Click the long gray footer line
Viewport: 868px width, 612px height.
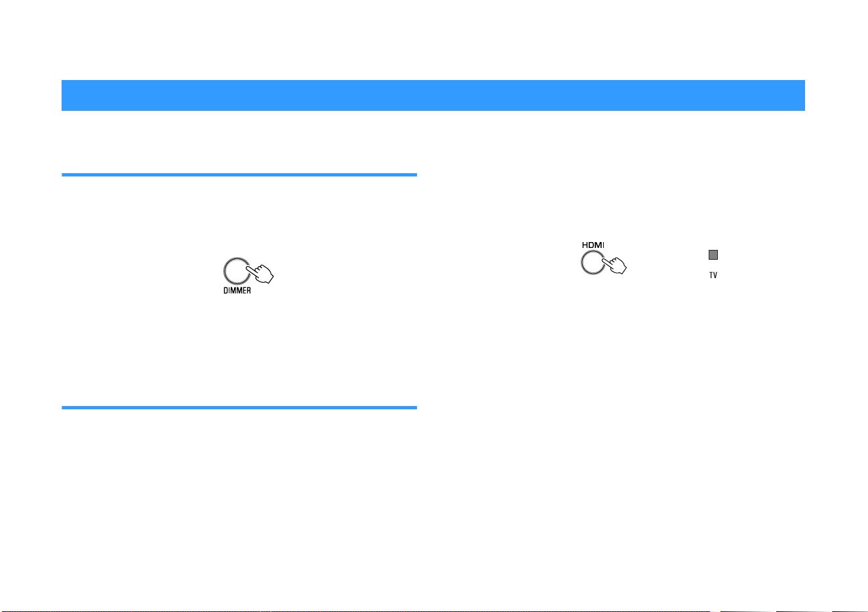354,610
